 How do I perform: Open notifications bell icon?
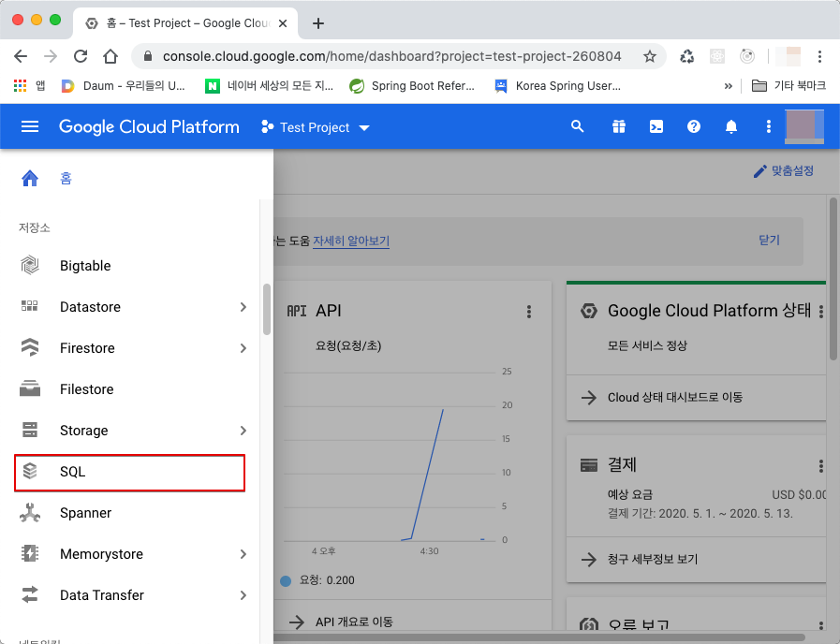pyautogui.click(x=731, y=126)
